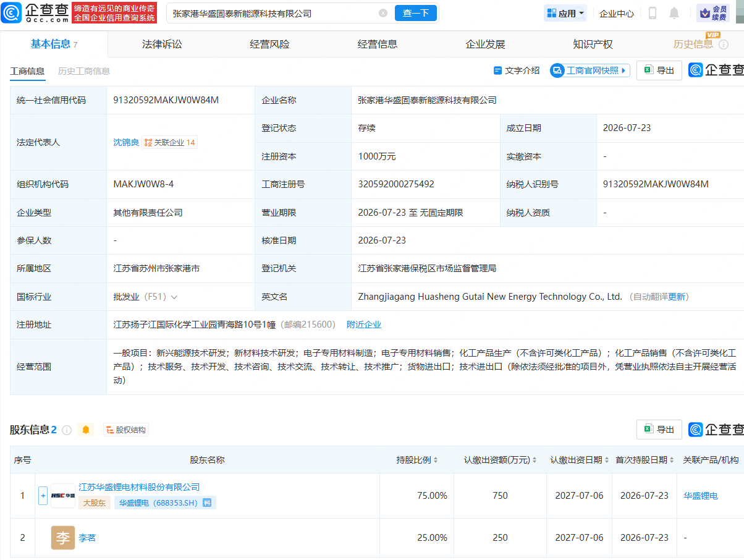Image resolution: width=744 pixels, height=560 pixels.
Task: Click Li Ming avatar icon
Action: coord(62,538)
